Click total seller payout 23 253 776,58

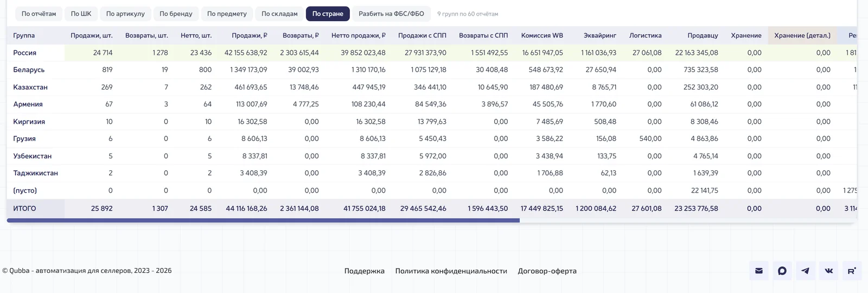point(696,208)
